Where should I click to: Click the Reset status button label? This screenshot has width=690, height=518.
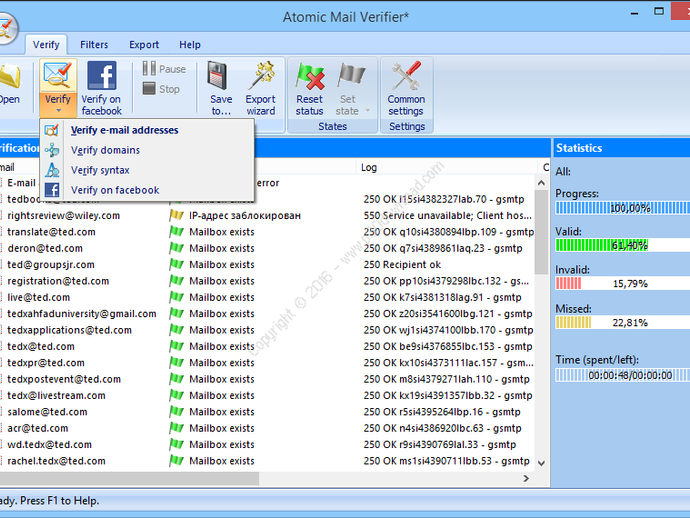[x=309, y=105]
